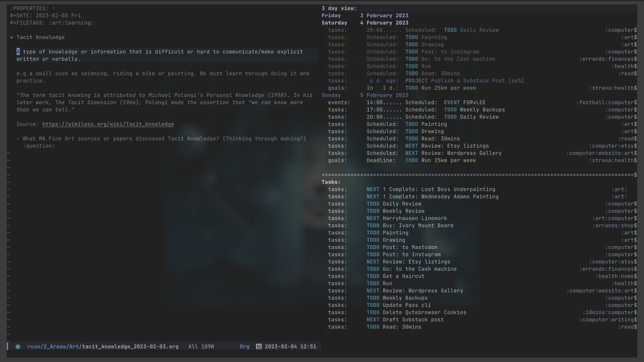Open NEXT Complete: Lost Boys Underpainting task
Viewport: 644px width, 362px height.
coord(431,189)
